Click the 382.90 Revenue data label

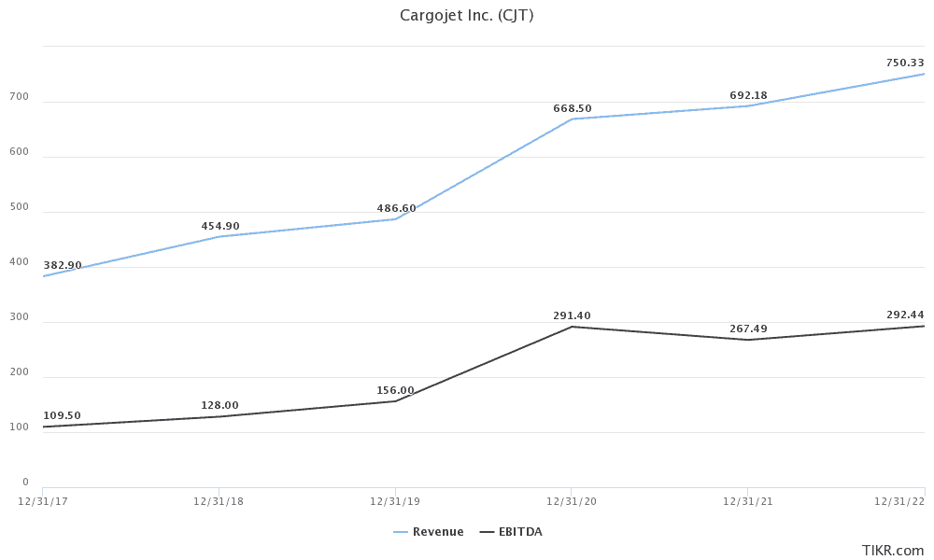(63, 266)
